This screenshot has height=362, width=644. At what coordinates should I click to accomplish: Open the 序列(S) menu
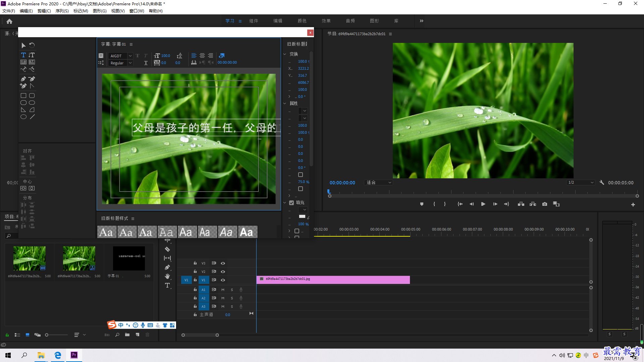62,11
